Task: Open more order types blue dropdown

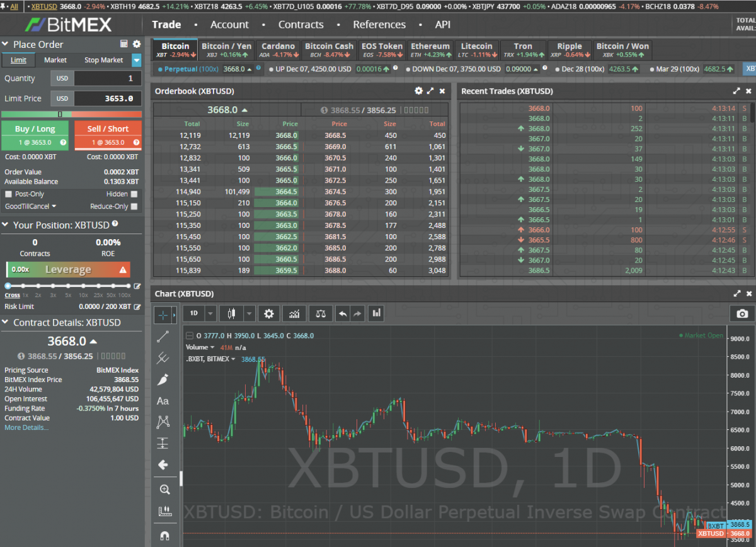Action: tap(137, 60)
